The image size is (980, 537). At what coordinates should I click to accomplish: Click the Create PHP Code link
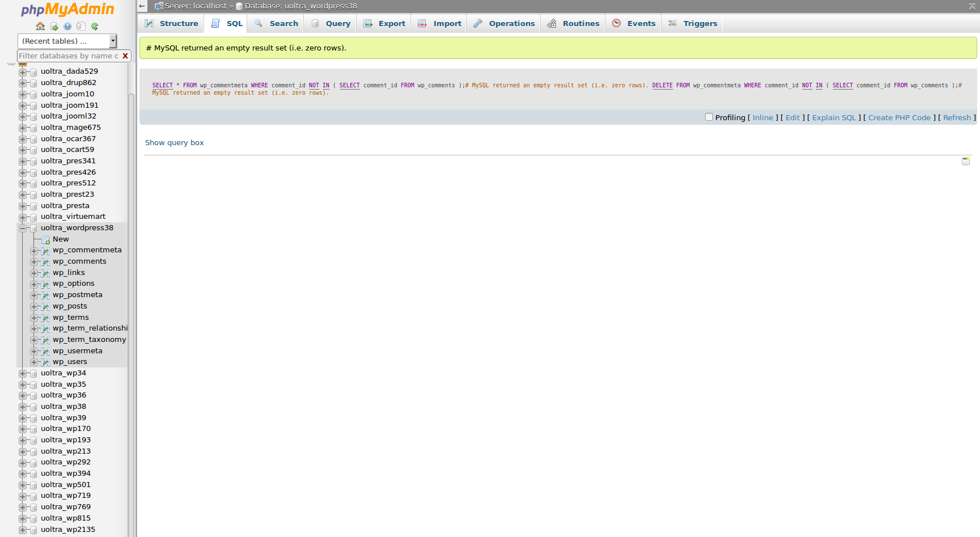pos(900,117)
